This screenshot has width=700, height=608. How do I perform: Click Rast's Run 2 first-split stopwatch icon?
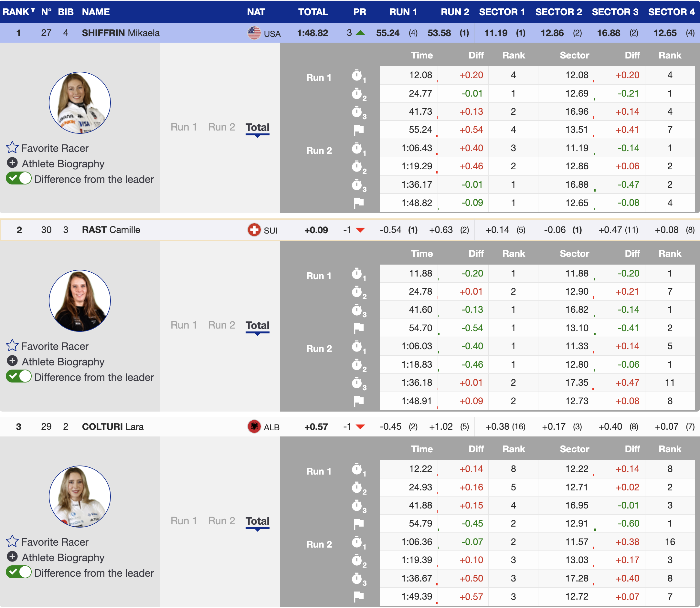click(357, 347)
